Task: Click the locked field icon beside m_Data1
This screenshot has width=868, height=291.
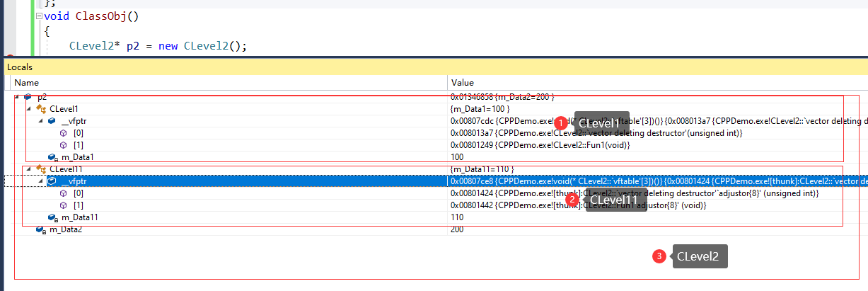Action: point(52,157)
